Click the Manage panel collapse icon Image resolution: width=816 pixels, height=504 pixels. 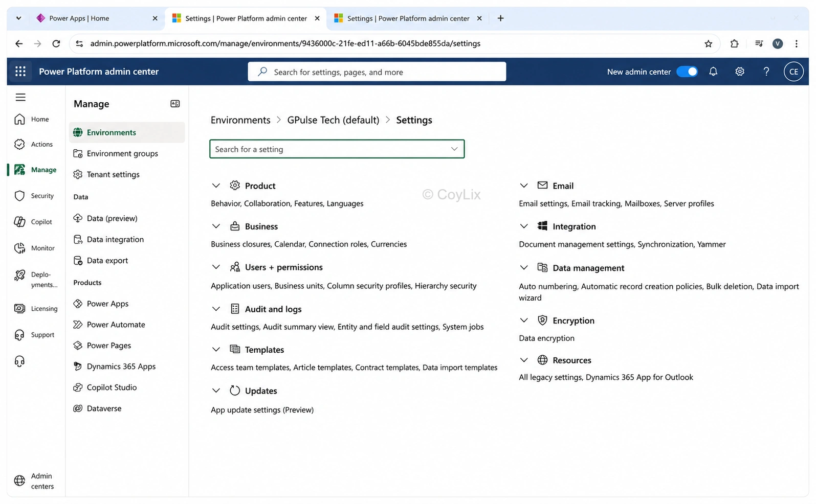coord(175,104)
